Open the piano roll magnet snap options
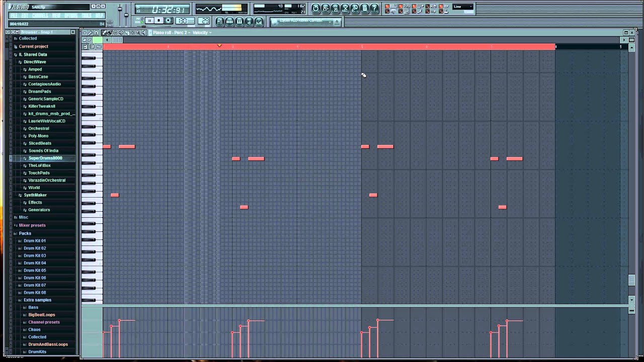The image size is (644, 362). coord(96,33)
